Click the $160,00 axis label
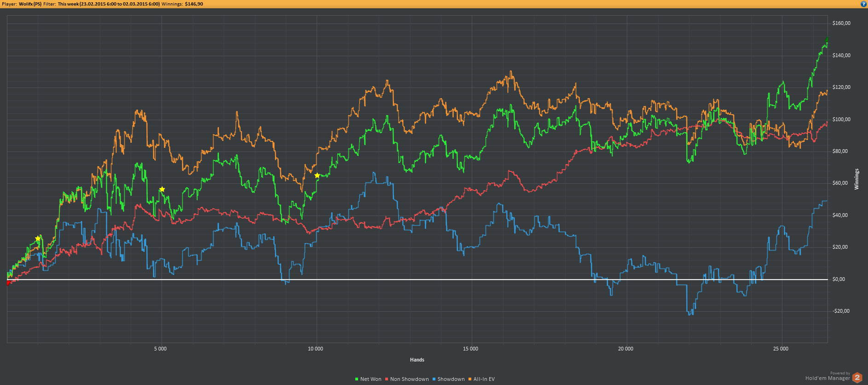The image size is (868, 385). tap(841, 23)
